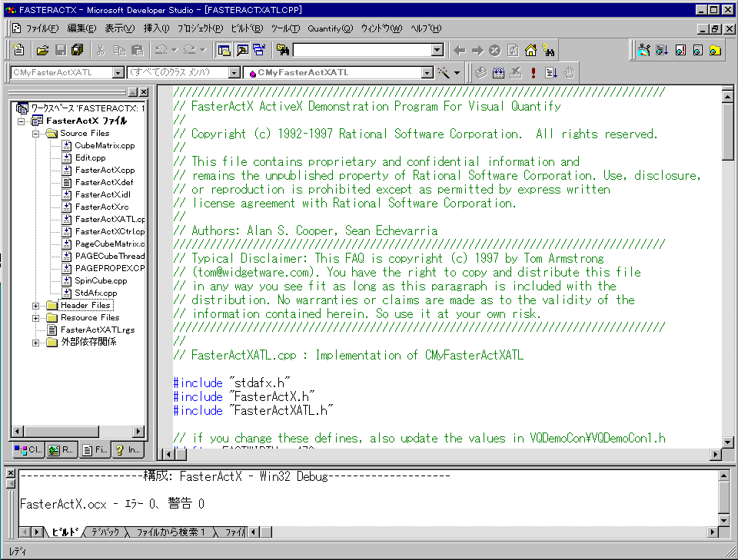Click the Open file folder icon

click(43, 51)
